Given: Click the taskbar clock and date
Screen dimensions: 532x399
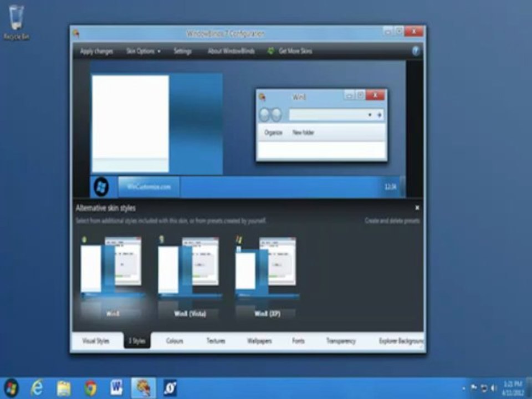Looking at the screenshot, I should coord(512,388).
